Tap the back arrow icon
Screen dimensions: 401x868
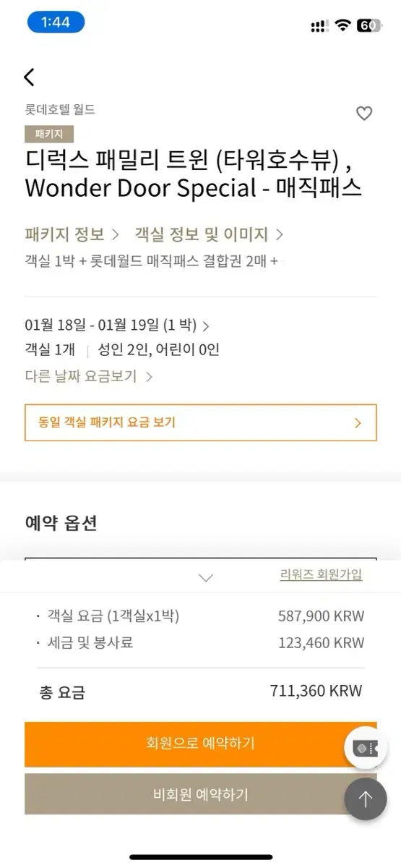(x=29, y=77)
